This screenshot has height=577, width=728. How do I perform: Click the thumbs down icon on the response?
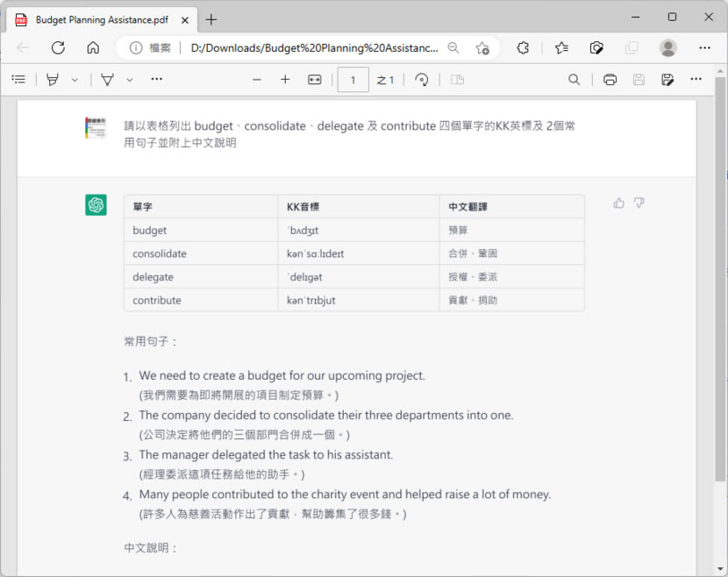click(639, 203)
